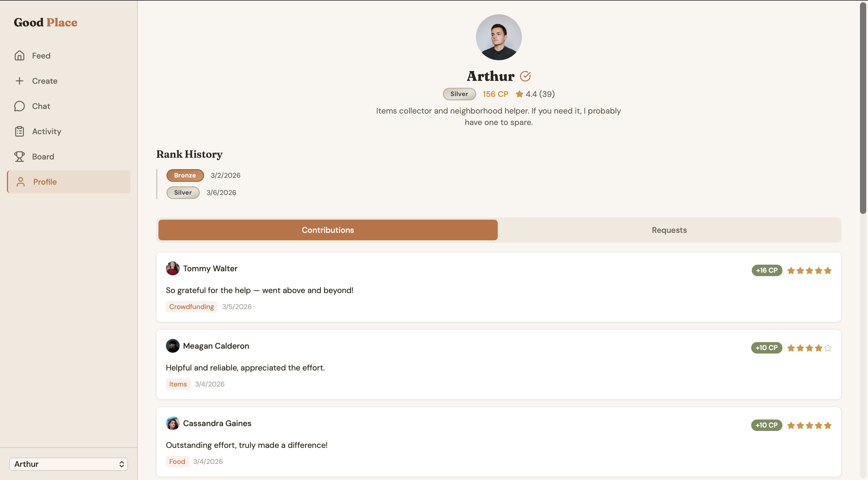The image size is (868, 480).
Task: Click the user dropdown up-down chevron arrows
Action: (x=122, y=464)
